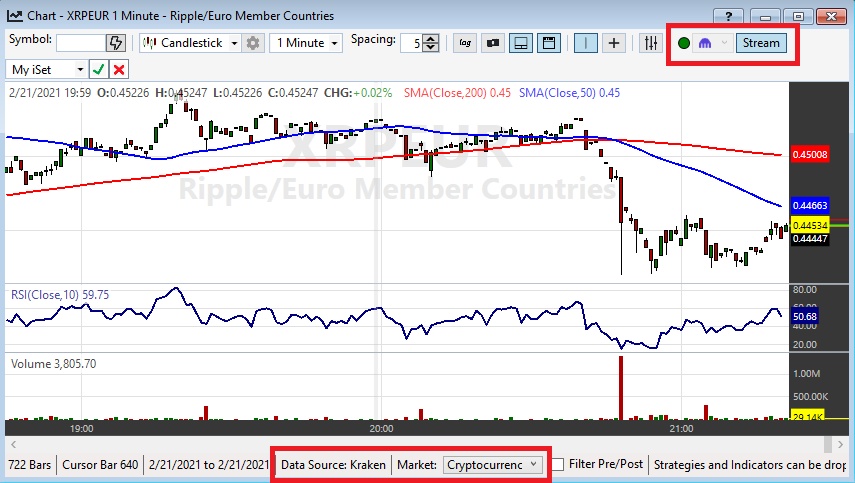The width and height of the screenshot is (855, 483).
Task: Apply indicator set with green checkmark
Action: (98, 69)
